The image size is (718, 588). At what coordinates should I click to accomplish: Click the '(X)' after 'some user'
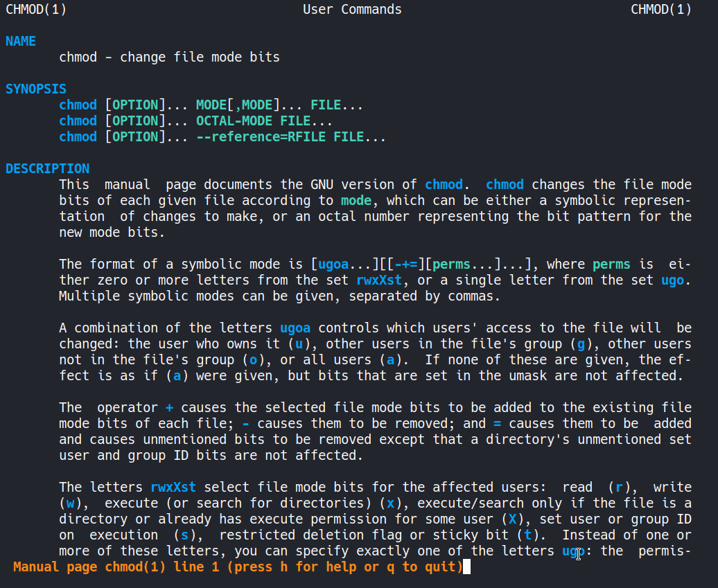pyautogui.click(x=512, y=519)
